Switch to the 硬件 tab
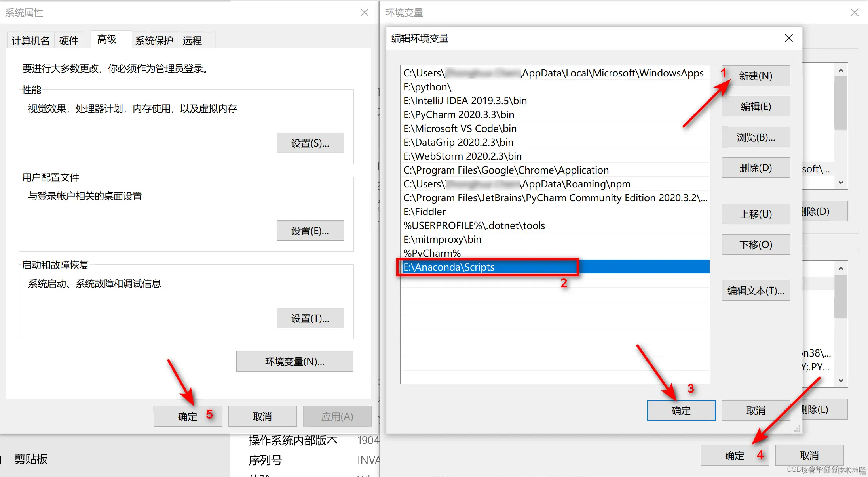 pos(69,40)
